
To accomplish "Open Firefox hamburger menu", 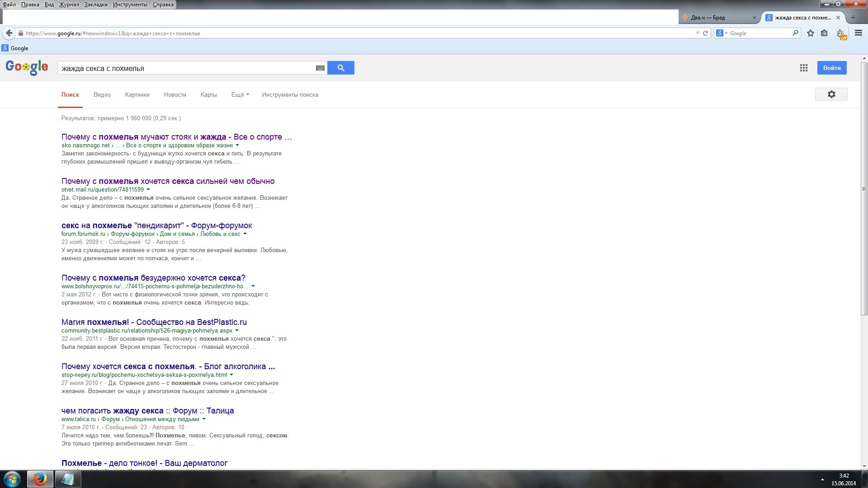I will click(x=859, y=33).
